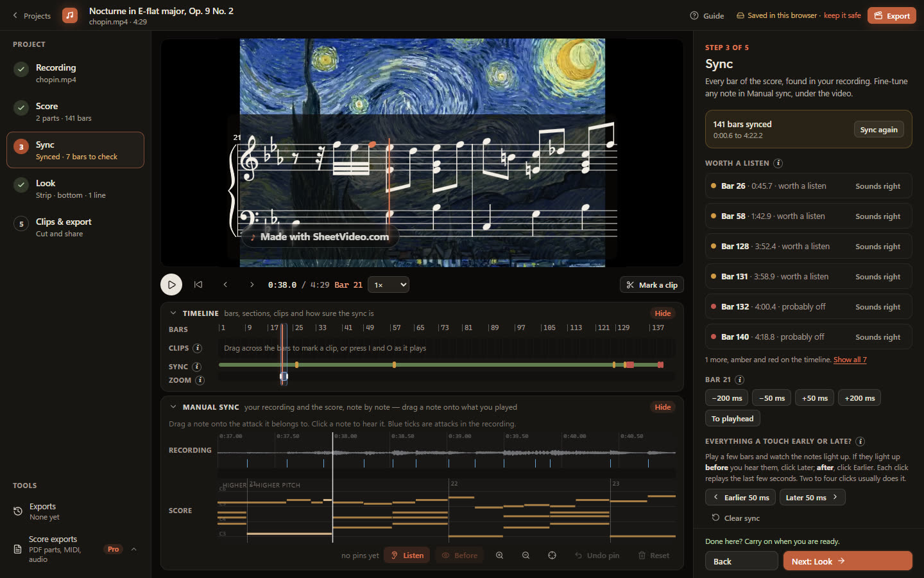Click the Show all 7 link
The height and width of the screenshot is (578, 924).
[850, 360]
